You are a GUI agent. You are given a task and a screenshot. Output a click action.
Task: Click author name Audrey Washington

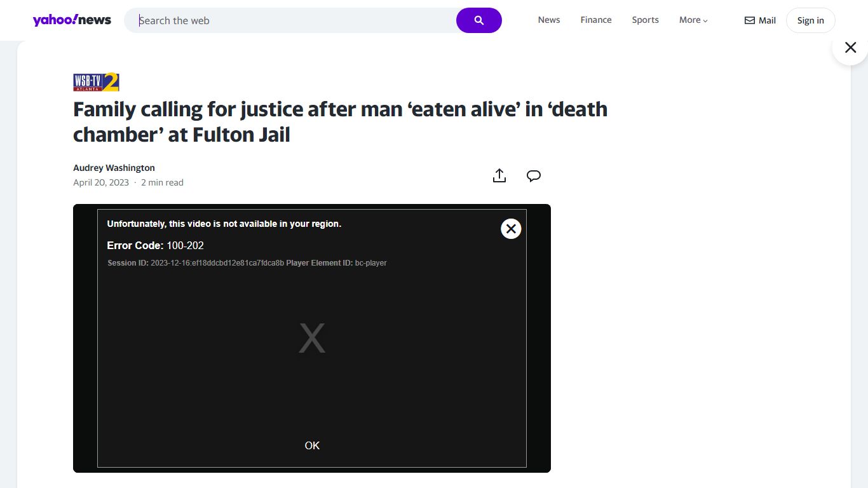click(x=114, y=168)
